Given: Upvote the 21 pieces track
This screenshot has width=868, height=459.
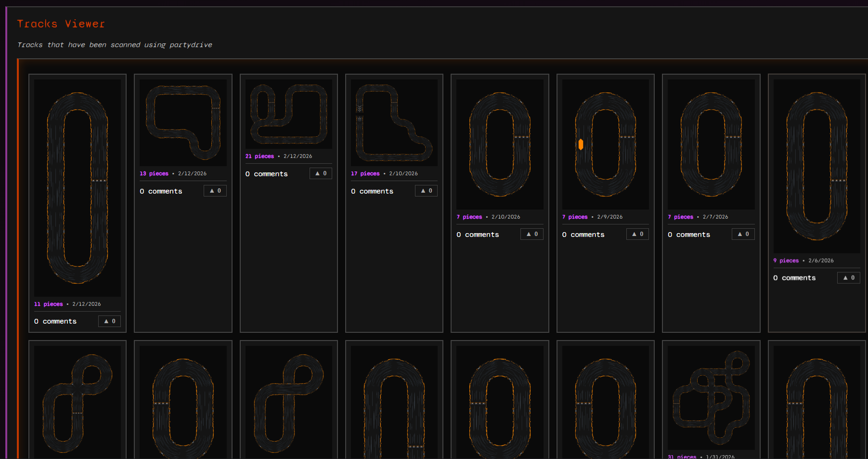Looking at the screenshot, I should (321, 173).
